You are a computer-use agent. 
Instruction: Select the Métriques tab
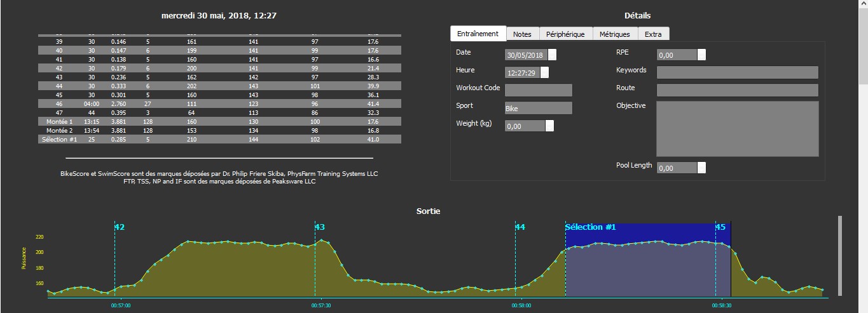point(614,34)
